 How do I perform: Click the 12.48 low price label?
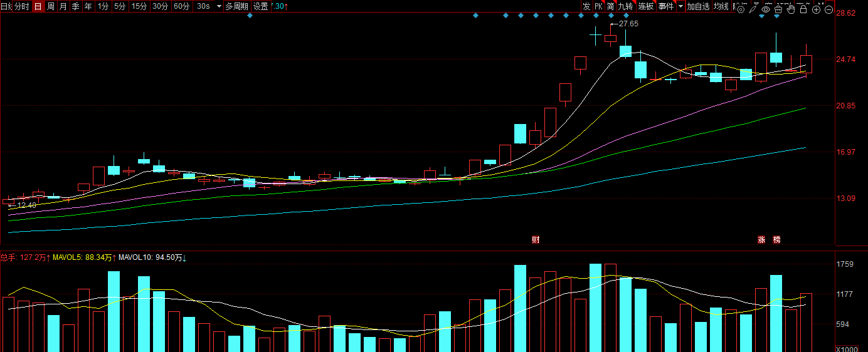[26, 205]
